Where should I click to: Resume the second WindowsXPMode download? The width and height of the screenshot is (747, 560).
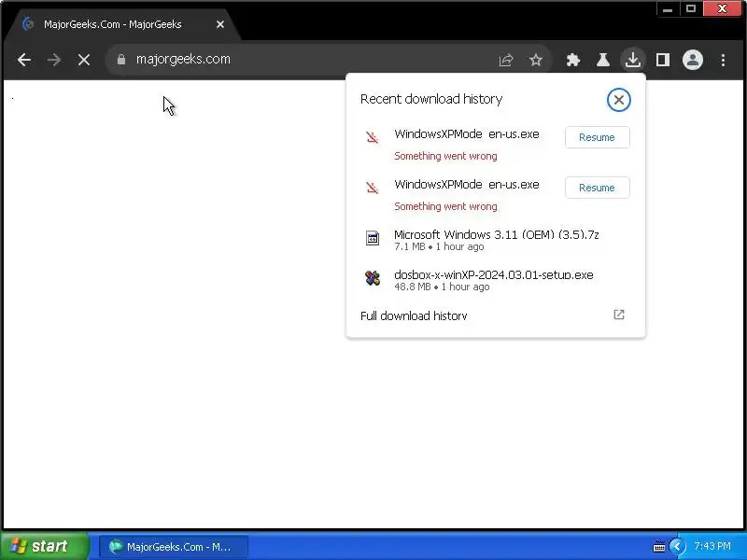point(597,188)
